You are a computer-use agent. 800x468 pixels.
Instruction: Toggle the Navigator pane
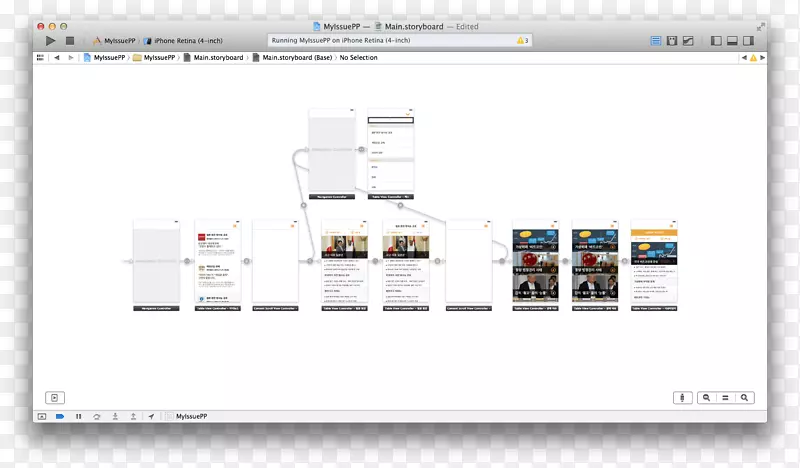tap(716, 41)
